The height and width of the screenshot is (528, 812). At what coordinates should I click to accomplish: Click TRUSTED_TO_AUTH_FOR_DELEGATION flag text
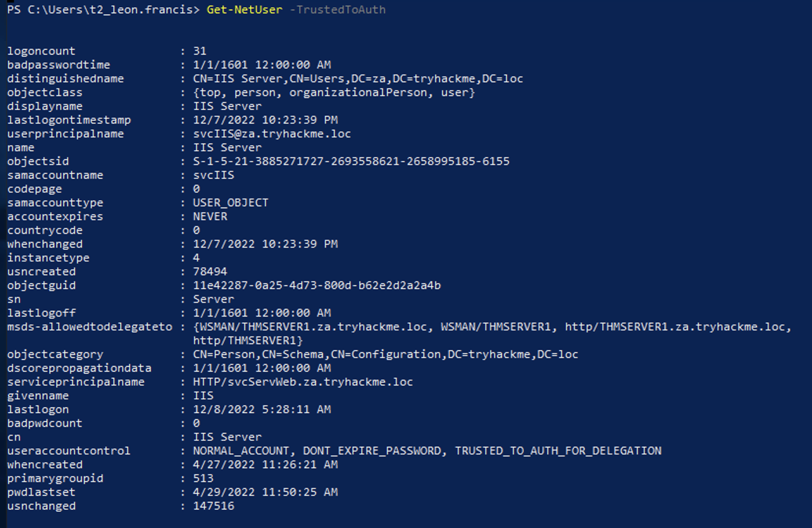click(558, 451)
